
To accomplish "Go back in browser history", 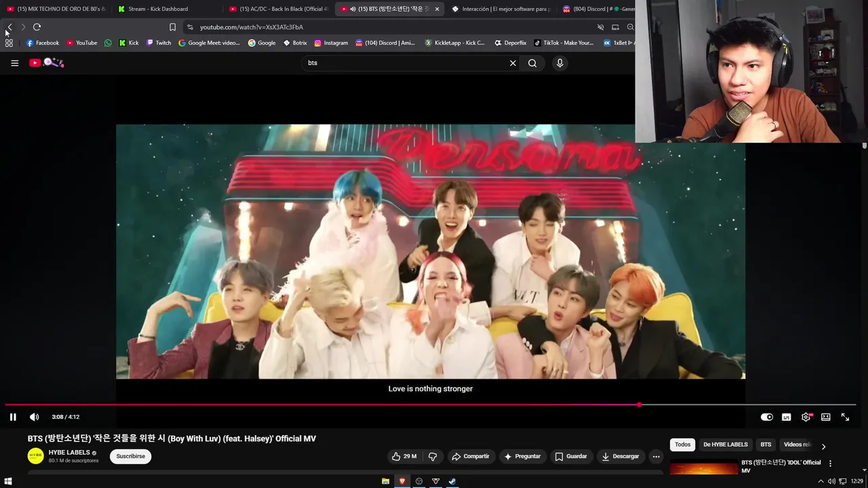I will (x=9, y=27).
